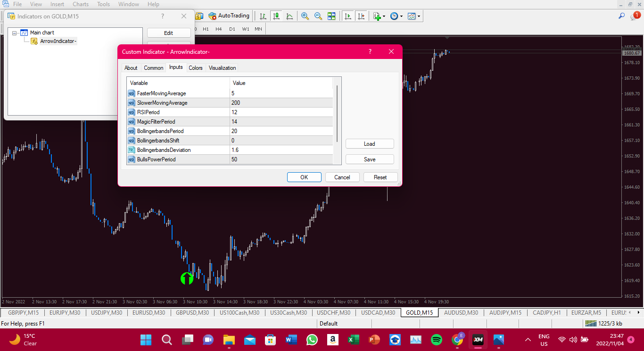Select the BollingerbandsDeviation value 1.6
Viewport: 644px width, 351px height.
click(281, 150)
